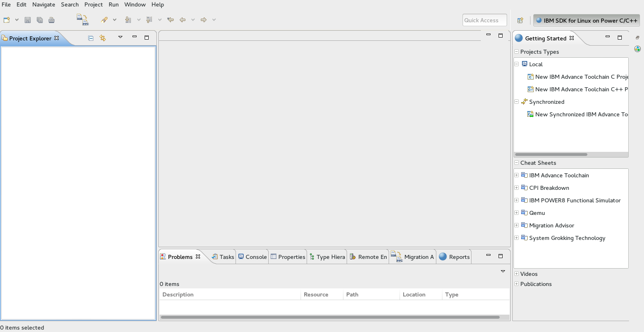Sort problems by Description column header

click(x=230, y=294)
